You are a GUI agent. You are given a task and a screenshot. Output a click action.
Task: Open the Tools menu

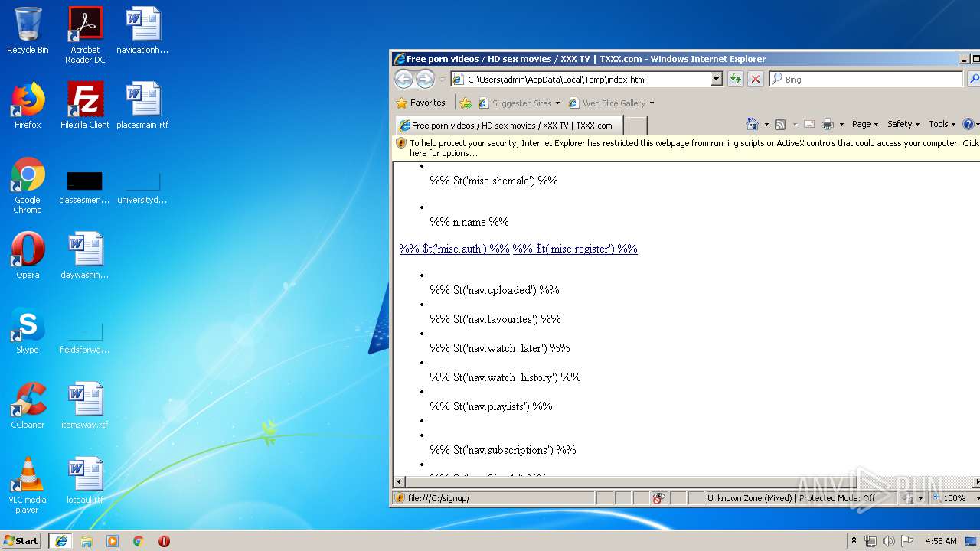pos(942,124)
